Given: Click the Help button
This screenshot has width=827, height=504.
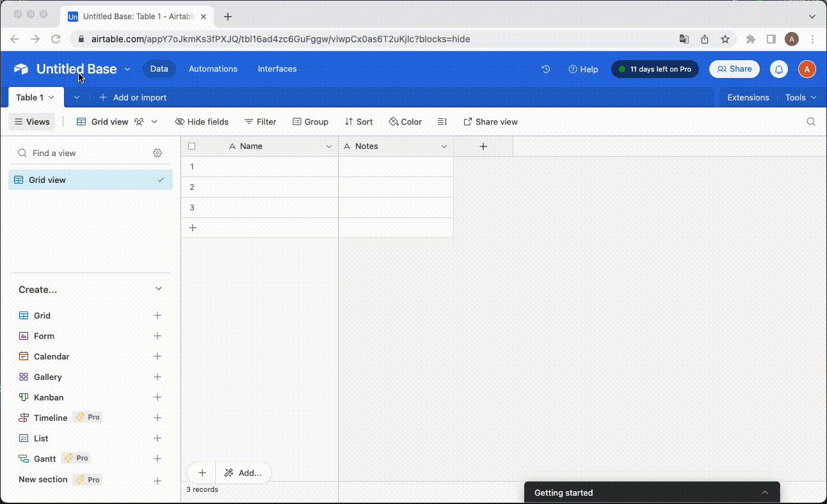Looking at the screenshot, I should tap(583, 69).
